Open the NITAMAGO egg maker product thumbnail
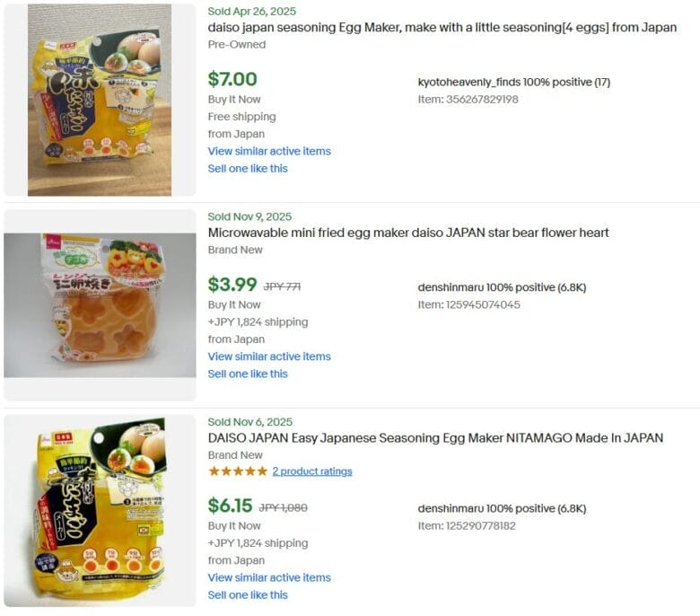This screenshot has height=616, width=700. click(100, 510)
